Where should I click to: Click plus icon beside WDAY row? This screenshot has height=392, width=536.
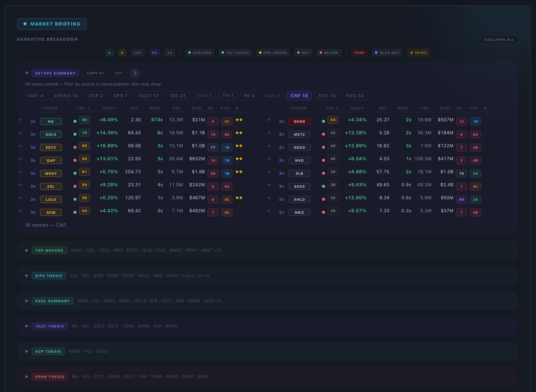pyautogui.click(x=20, y=172)
